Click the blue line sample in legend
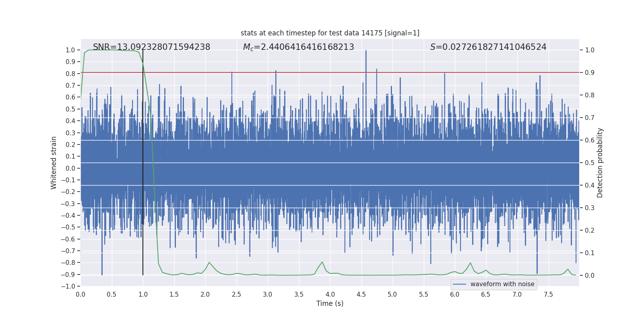This screenshot has width=644, height=322. [x=460, y=284]
